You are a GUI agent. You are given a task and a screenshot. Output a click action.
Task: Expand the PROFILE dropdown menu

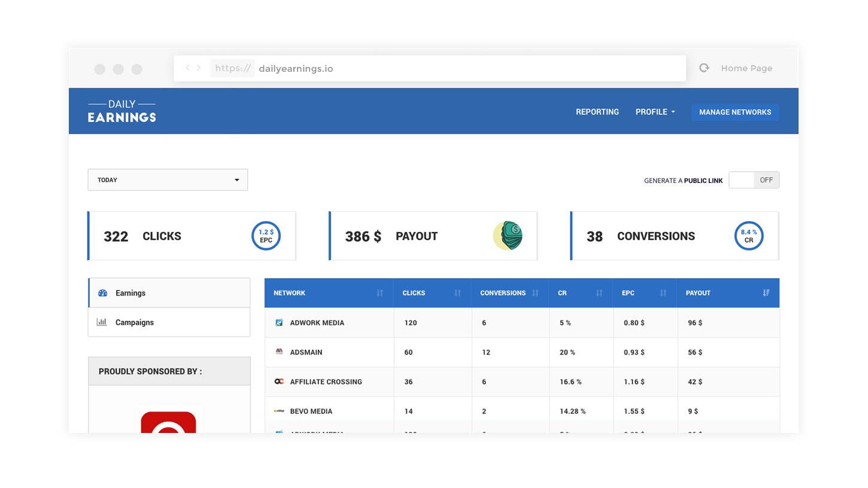(x=654, y=112)
